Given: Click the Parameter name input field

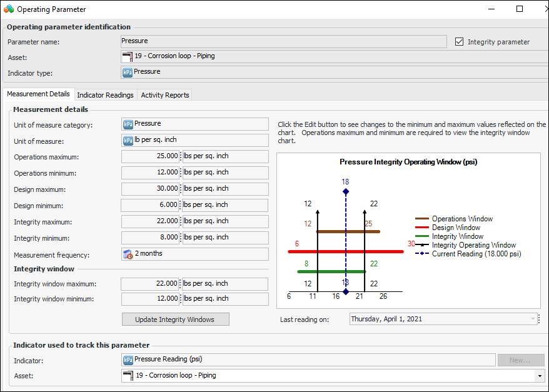Looking at the screenshot, I should [x=283, y=41].
